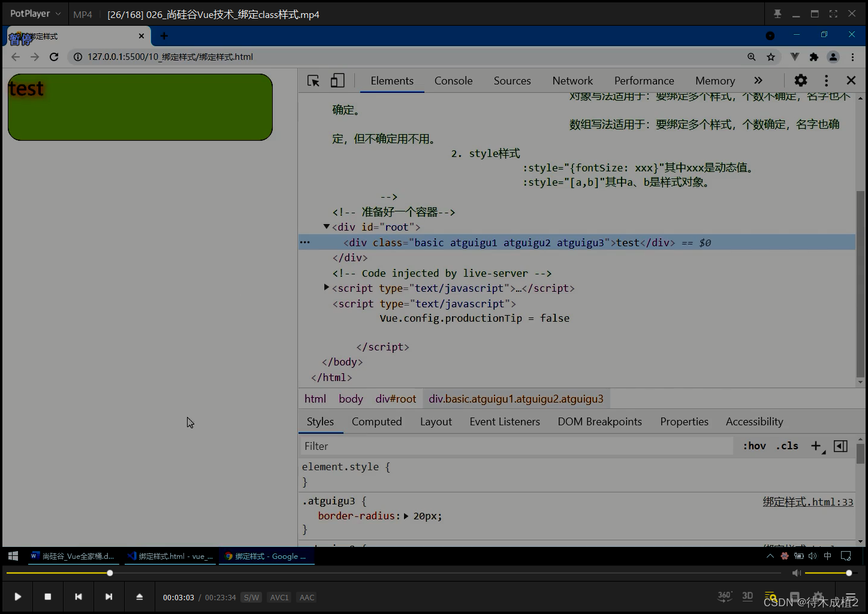
Task: Open Chrome's three-dot menu
Action: pyautogui.click(x=852, y=57)
